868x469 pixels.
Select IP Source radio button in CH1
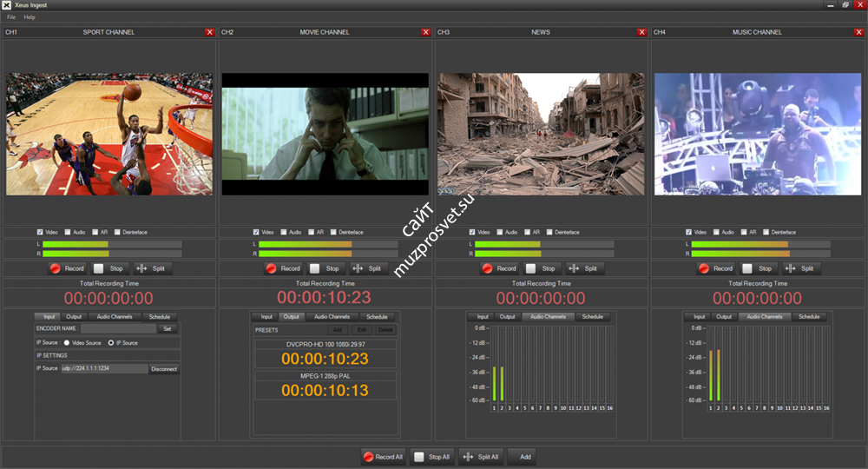[x=111, y=343]
